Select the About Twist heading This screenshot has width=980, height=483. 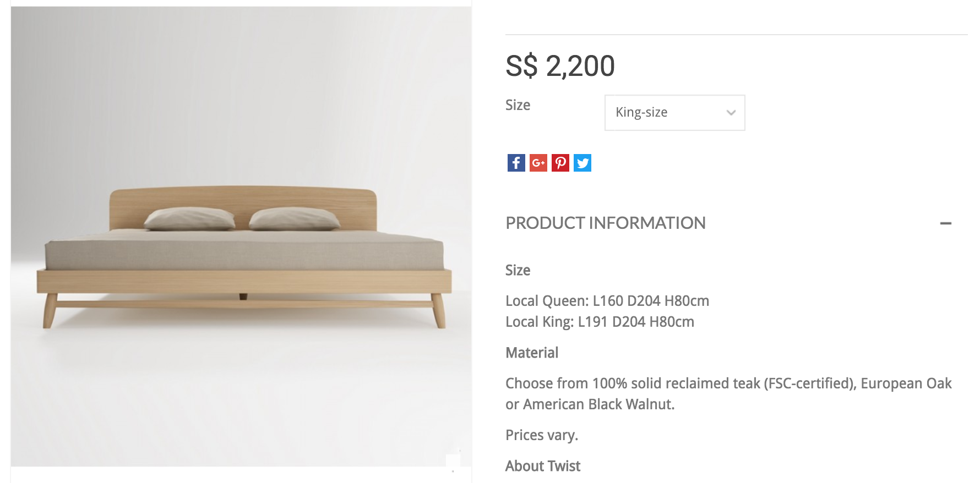click(542, 466)
